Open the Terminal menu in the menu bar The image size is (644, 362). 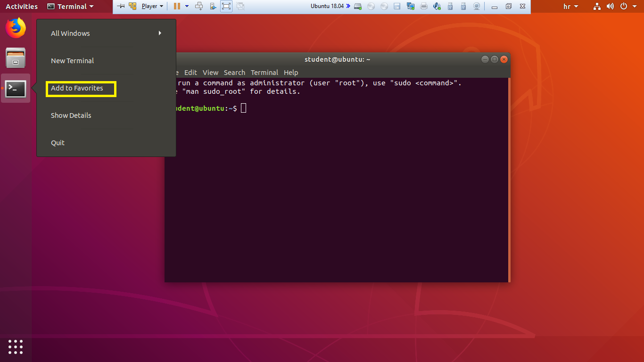[264, 73]
